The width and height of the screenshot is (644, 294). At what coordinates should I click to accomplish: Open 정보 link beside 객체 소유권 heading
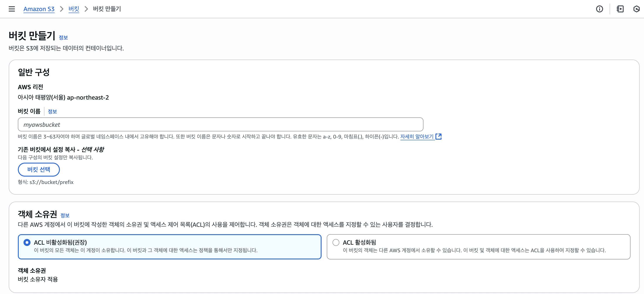pos(65,215)
